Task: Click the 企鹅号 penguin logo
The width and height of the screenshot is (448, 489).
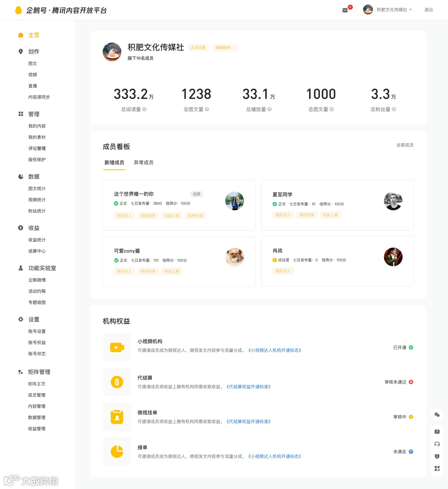Action: pyautogui.click(x=18, y=10)
